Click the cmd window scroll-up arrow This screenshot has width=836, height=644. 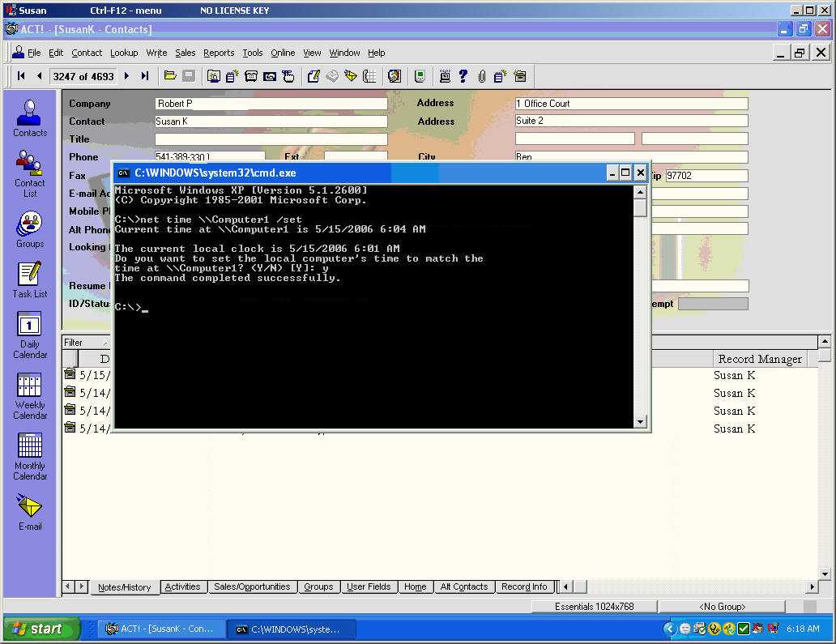640,192
